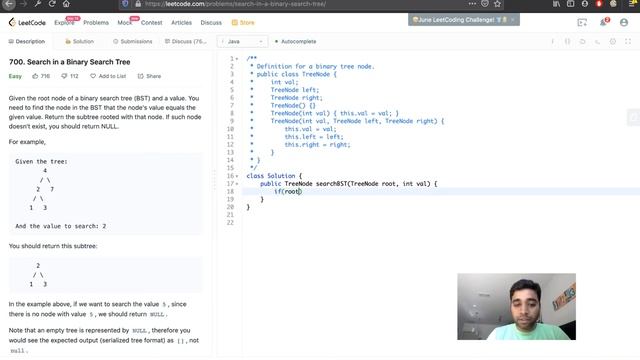Open the Problems menu item
The image size is (640, 360).
96,22
